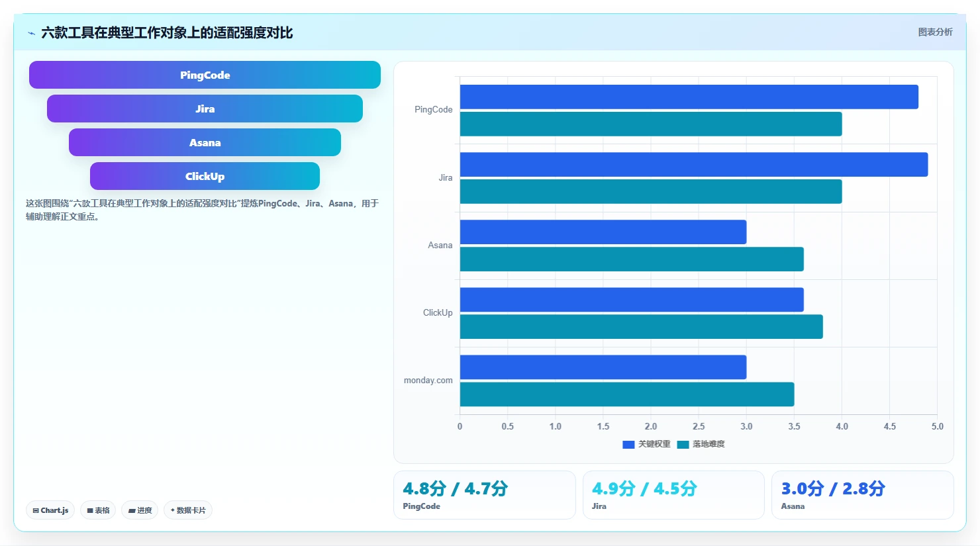The image size is (980, 546).
Task: Click the monday.com y-axis label
Action: click(x=428, y=381)
